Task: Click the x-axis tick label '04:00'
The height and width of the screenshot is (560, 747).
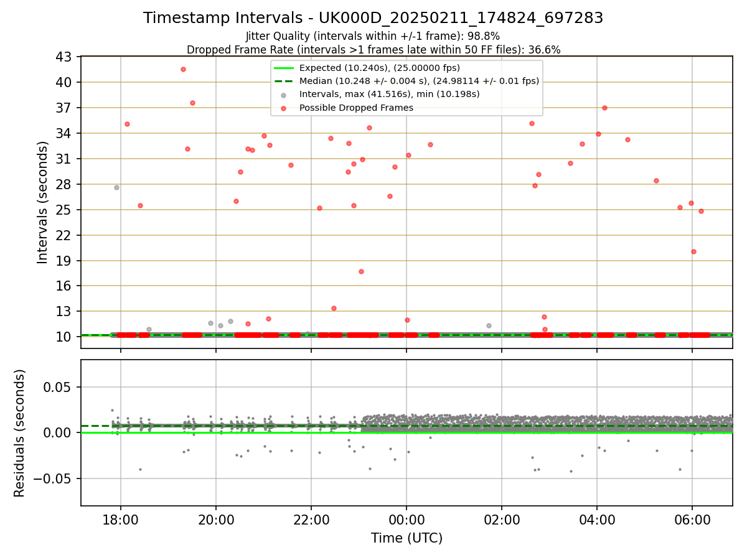Action: tap(597, 520)
